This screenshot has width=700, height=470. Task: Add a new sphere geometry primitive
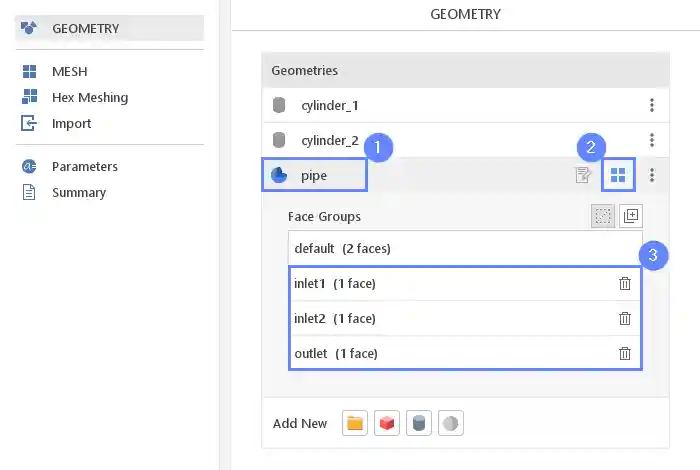pos(451,423)
